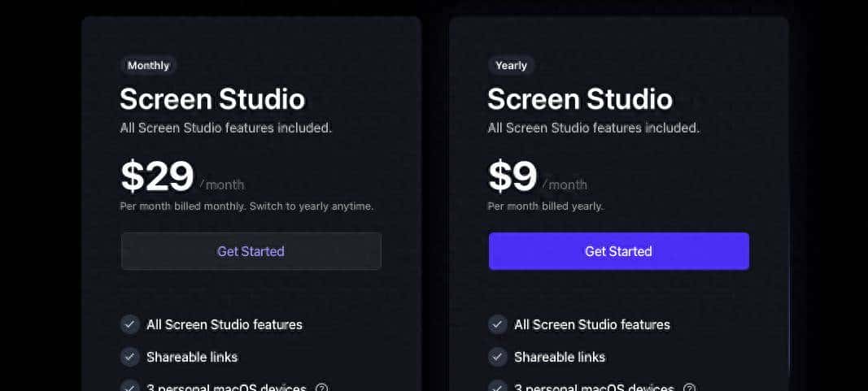Click the 'Per month billed yearly' note

tap(545, 206)
